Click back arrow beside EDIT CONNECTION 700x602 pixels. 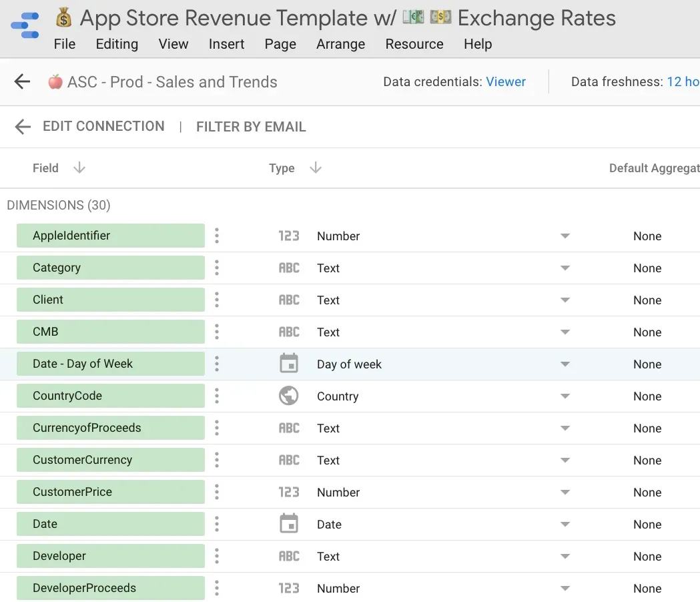tap(23, 126)
